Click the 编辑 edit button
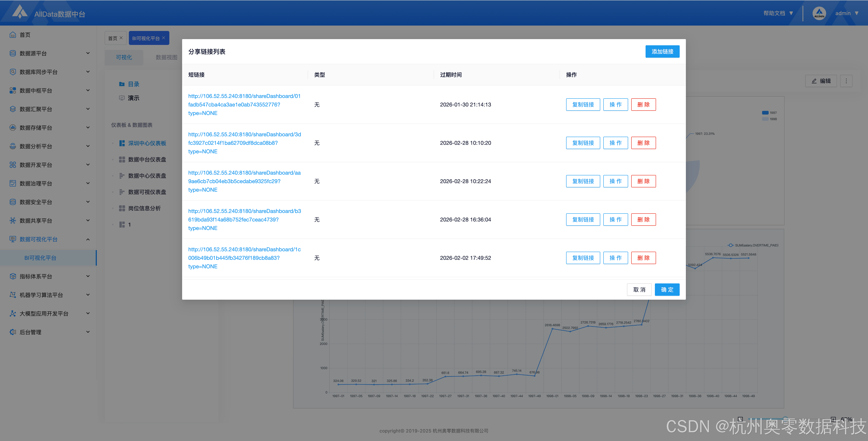Image resolution: width=868 pixels, height=441 pixels. click(x=821, y=81)
